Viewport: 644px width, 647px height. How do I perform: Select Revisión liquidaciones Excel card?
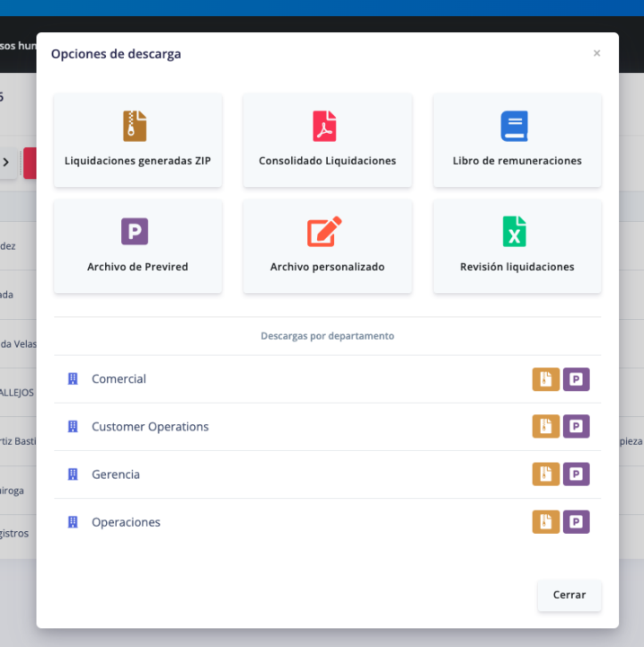click(x=517, y=246)
